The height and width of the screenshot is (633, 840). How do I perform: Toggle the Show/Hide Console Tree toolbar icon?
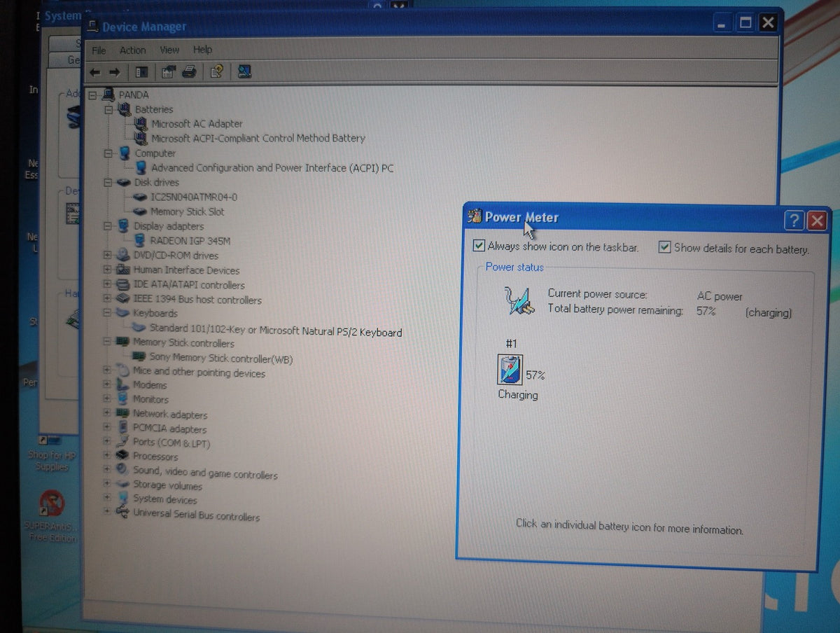pos(142,72)
